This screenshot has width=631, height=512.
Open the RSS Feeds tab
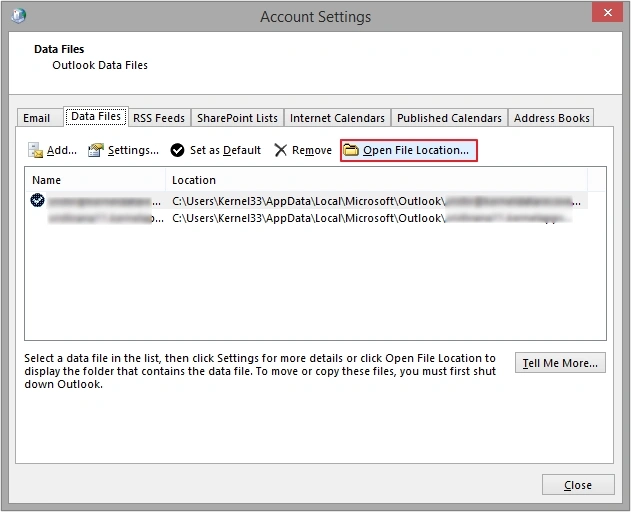159,118
